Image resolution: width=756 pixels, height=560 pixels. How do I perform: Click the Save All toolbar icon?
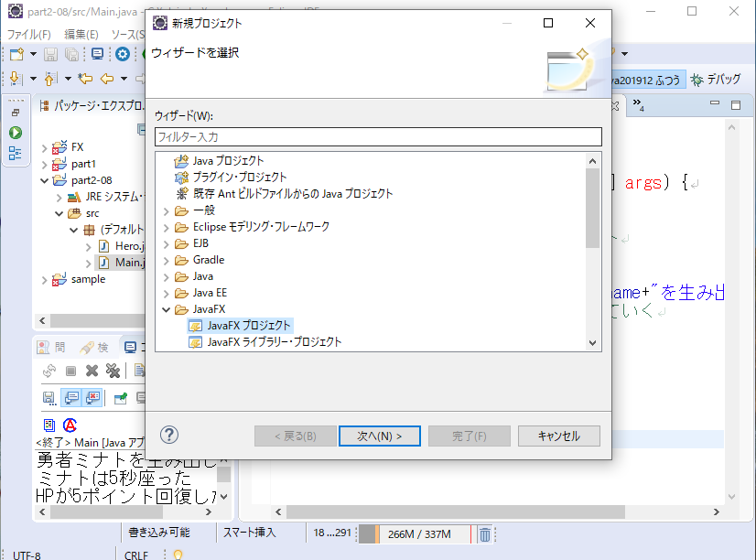(71, 54)
